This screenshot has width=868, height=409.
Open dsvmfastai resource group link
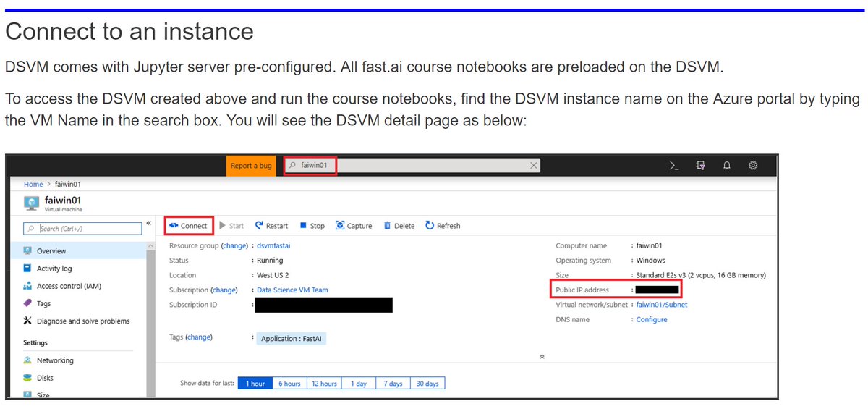tap(273, 246)
